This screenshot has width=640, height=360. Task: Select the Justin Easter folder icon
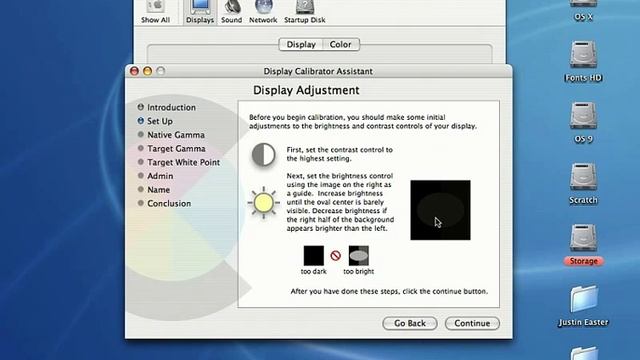point(583,299)
